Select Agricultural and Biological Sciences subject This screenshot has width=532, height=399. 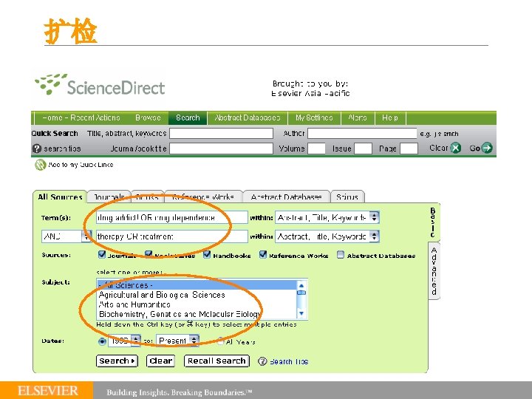point(197,295)
